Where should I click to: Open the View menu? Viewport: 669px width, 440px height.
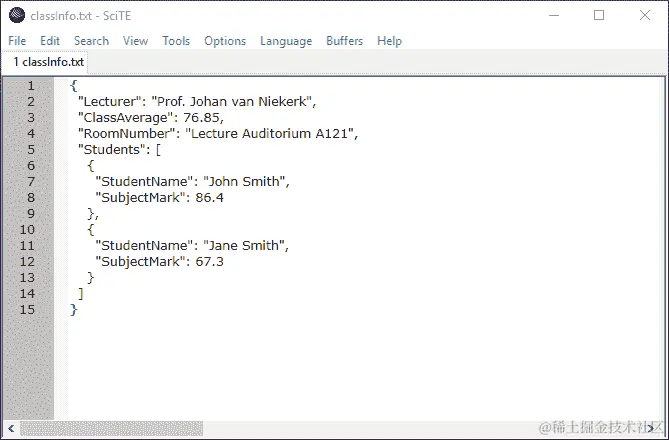(135, 41)
